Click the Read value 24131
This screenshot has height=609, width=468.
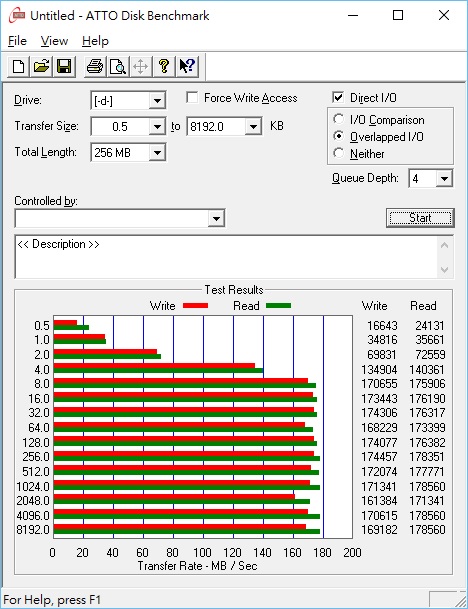(x=430, y=325)
